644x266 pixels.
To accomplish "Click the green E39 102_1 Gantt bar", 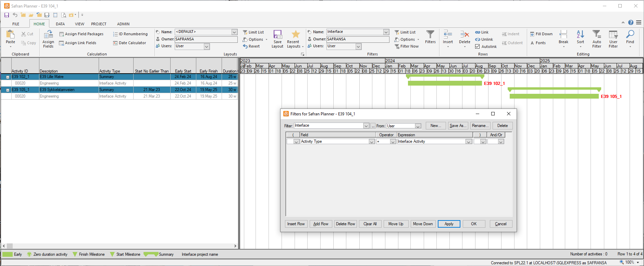I will point(445,83).
